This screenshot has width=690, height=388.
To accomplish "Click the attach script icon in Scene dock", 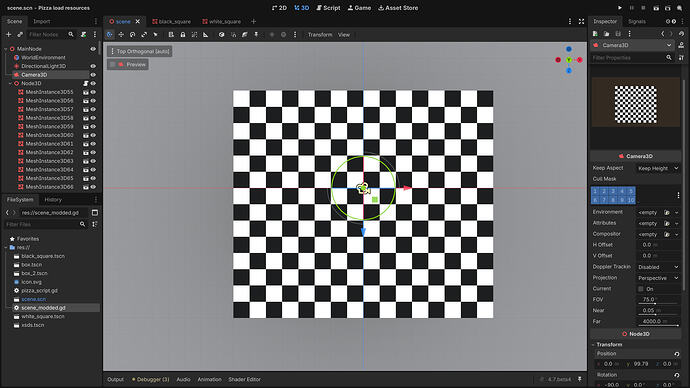I will [83, 34].
